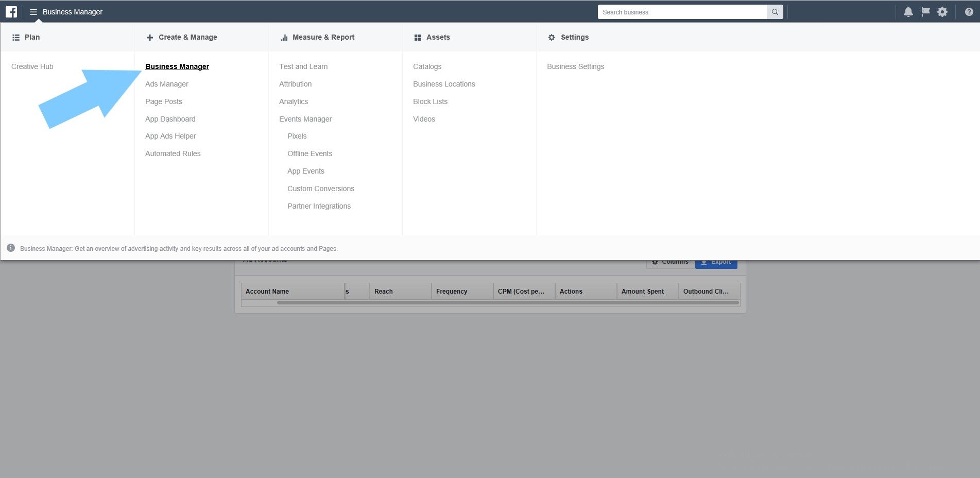
Task: Open Partner Integrations
Action: (319, 206)
